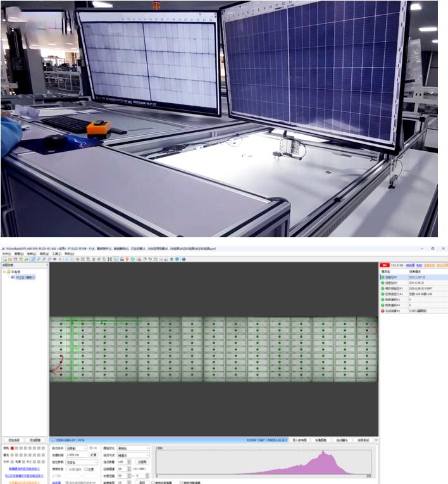The image size is (448, 484).
Task: Click the new file icon in toolbar
Action: [x=5, y=259]
